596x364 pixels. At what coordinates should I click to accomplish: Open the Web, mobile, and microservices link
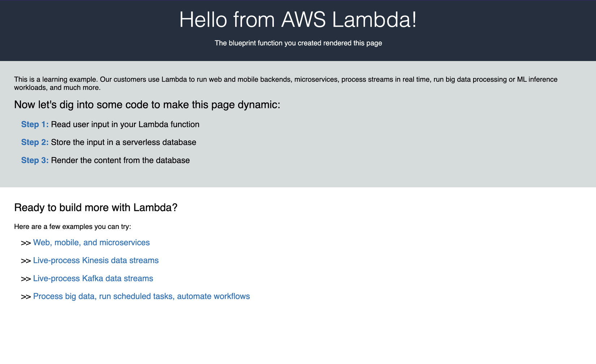coord(91,242)
